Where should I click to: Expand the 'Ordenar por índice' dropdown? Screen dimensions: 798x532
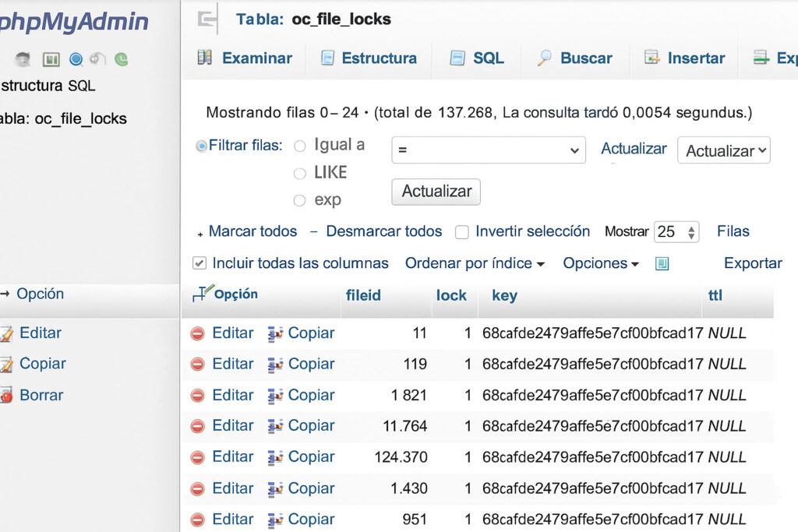[x=474, y=264]
